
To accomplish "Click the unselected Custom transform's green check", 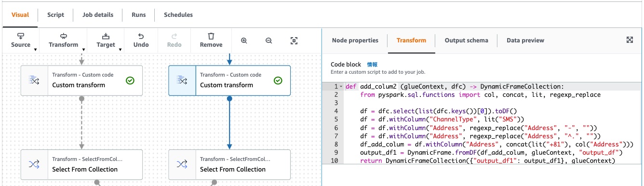I will coord(130,80).
